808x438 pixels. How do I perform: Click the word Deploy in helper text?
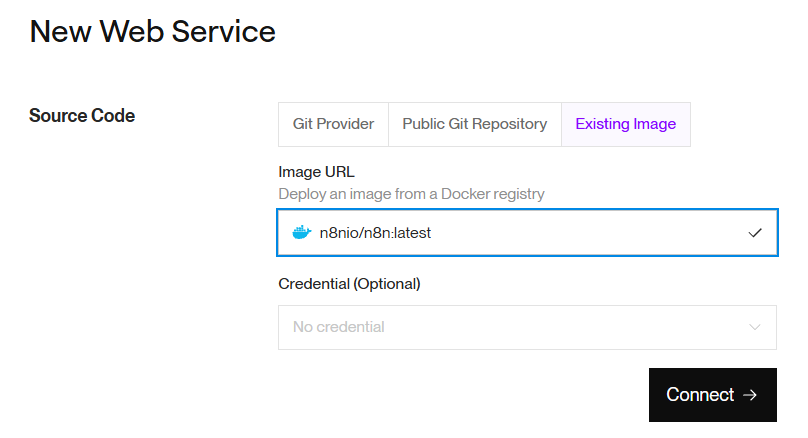click(x=302, y=194)
